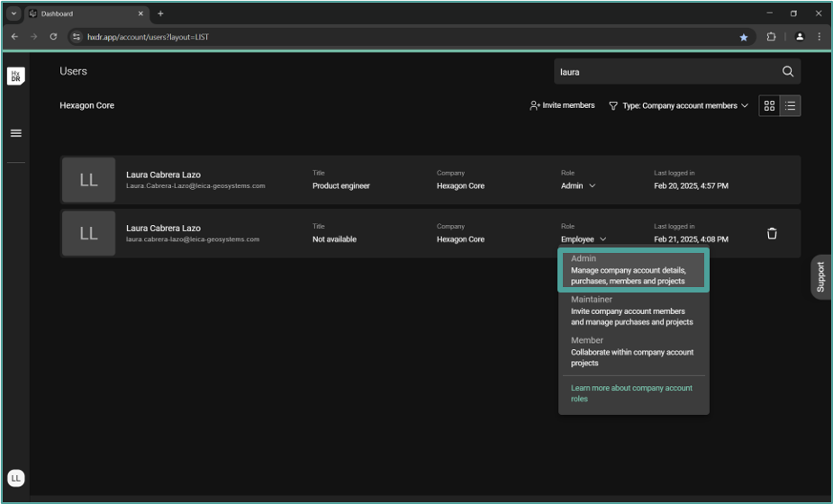Viewport: 833px width, 504px height.
Task: Open the Type: Company account members filter
Action: point(678,105)
